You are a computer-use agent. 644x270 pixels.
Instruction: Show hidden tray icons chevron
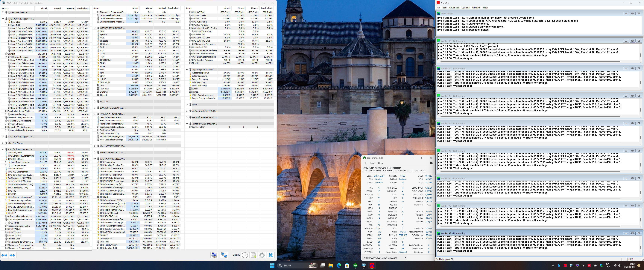(x=553, y=265)
